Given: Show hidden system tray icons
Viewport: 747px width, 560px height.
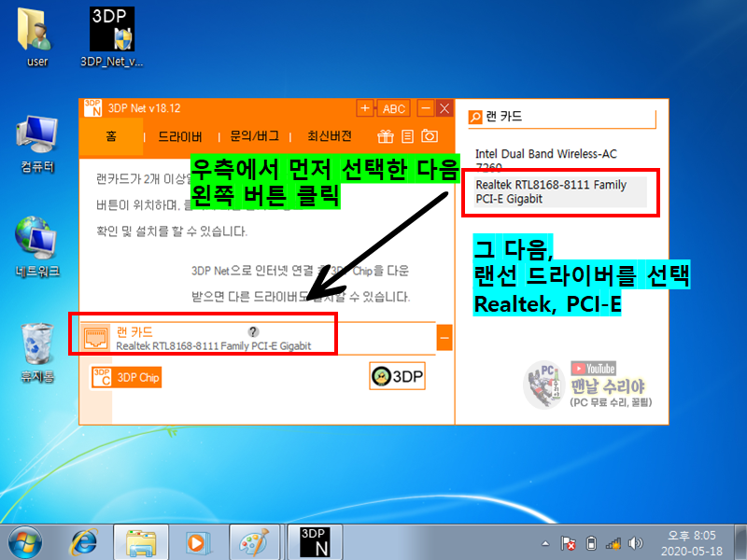Looking at the screenshot, I should coord(545,543).
